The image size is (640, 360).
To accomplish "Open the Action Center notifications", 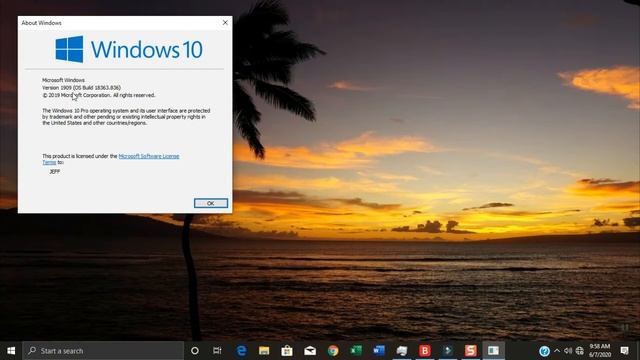I will (x=624, y=351).
